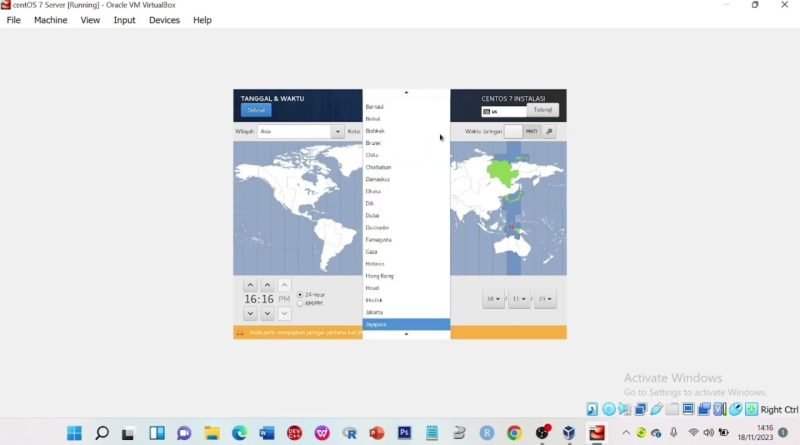Viewport: 800px width, 445px height.
Task: Launch Microsoft Edge from taskbar
Action: (x=239, y=433)
